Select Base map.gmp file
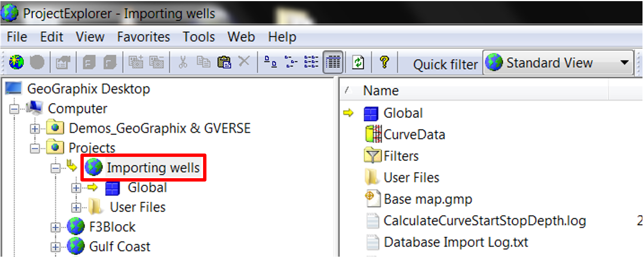 pyautogui.click(x=428, y=199)
